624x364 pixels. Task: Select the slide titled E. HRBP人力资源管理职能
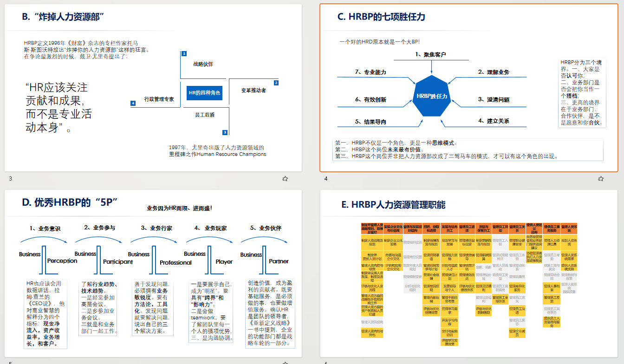pos(469,273)
